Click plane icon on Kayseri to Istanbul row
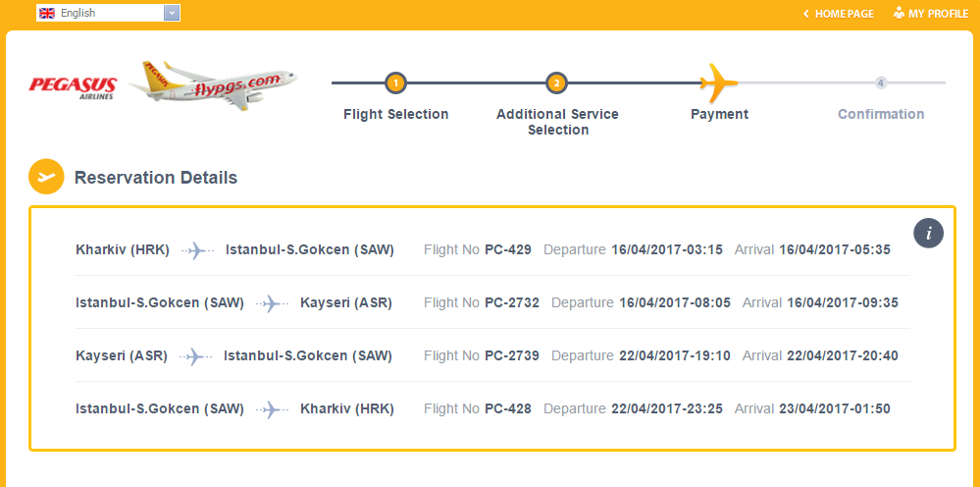Screen dimensions: 980x487 coord(195,355)
